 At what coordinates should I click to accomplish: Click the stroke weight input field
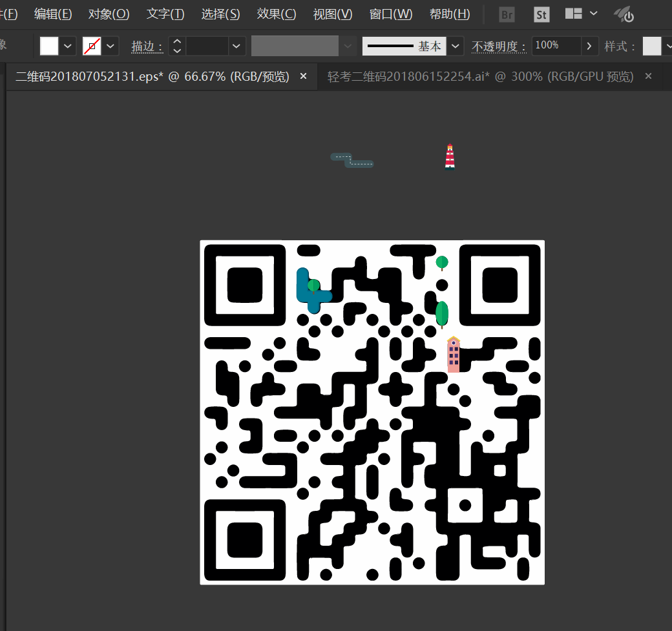pyautogui.click(x=207, y=46)
